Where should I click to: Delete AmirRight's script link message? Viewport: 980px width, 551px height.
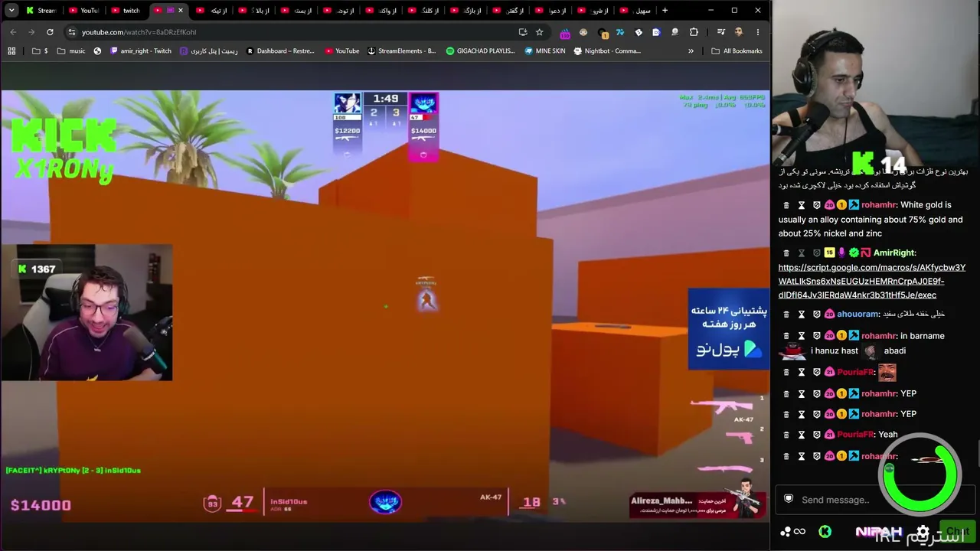click(786, 253)
